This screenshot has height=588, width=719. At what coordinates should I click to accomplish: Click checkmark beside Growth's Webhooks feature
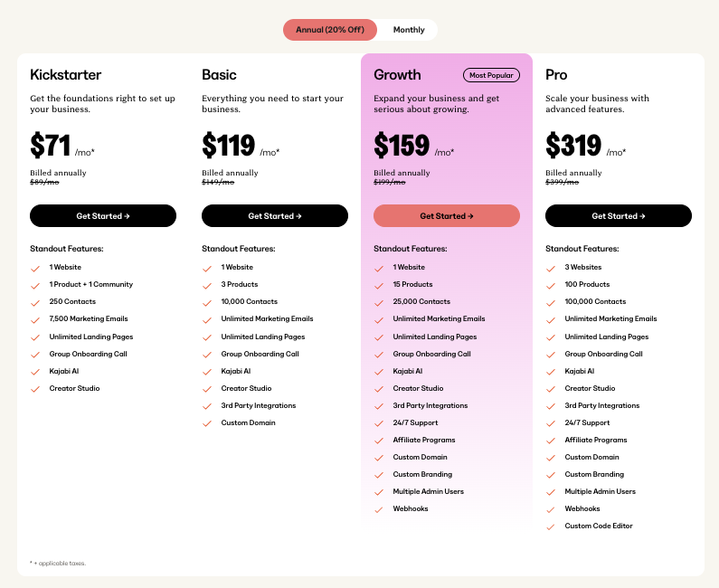(x=379, y=509)
